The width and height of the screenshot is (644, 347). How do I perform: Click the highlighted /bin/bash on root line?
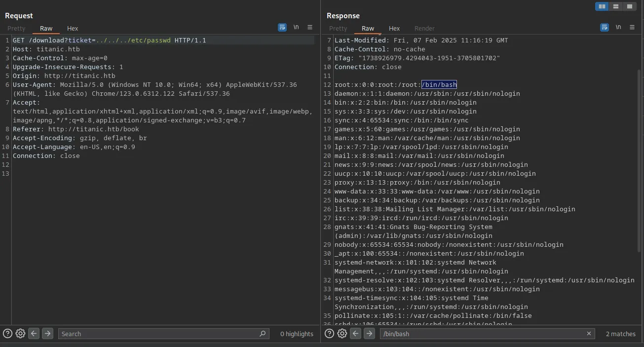pyautogui.click(x=439, y=85)
